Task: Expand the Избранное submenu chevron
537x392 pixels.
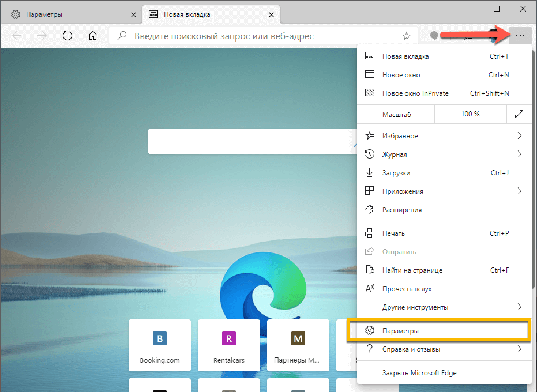Action: tap(520, 135)
